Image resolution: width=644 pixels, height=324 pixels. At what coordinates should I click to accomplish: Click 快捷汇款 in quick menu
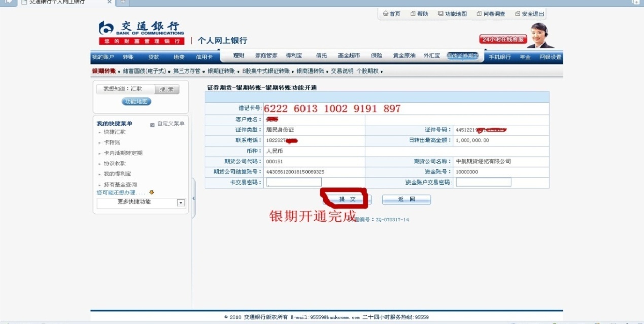click(x=114, y=132)
